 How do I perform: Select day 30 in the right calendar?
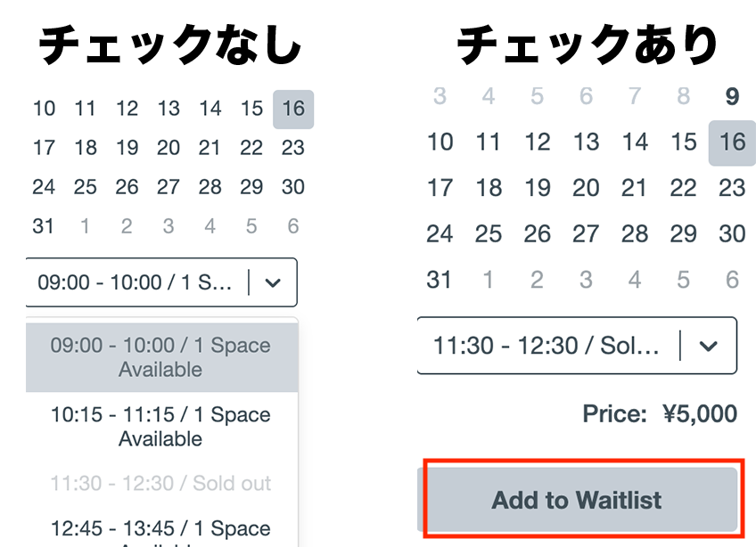pos(732,234)
